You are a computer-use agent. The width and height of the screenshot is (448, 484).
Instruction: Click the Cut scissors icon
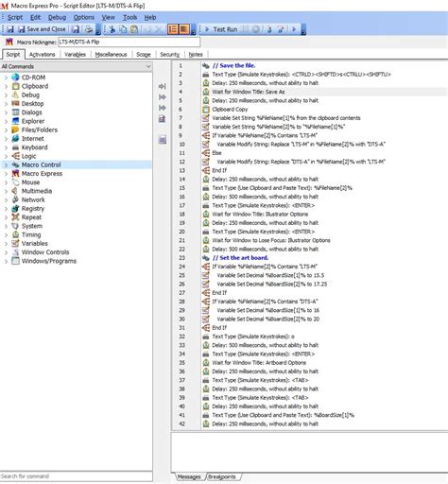[112, 29]
